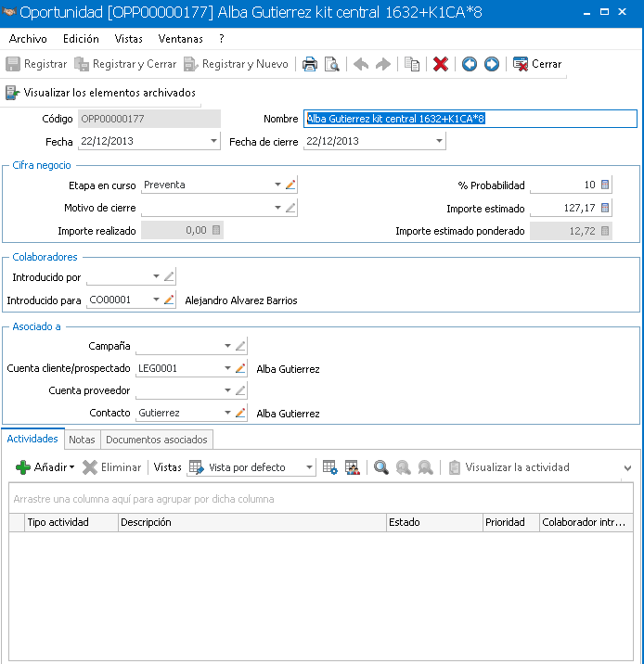Image resolution: width=644 pixels, height=664 pixels.
Task: Open the Vistas menu
Action: 128,39
